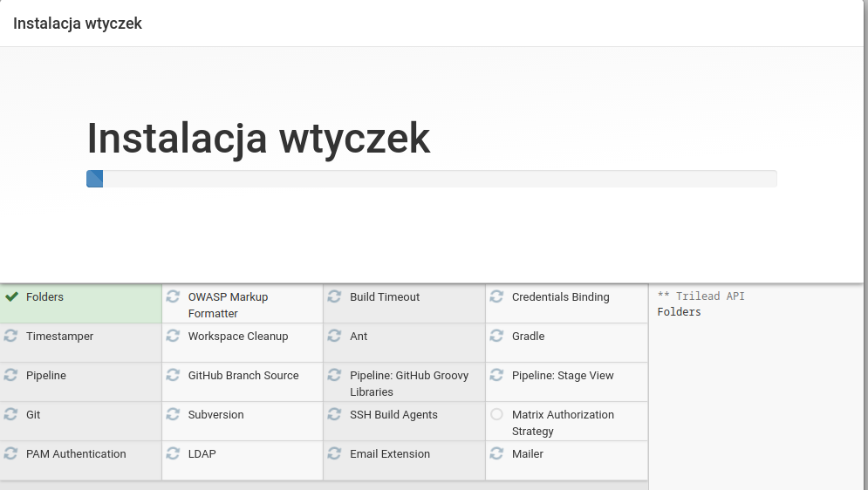Click the sync icon next to Mailer
Viewport: 868px width, 490px height.
496,453
